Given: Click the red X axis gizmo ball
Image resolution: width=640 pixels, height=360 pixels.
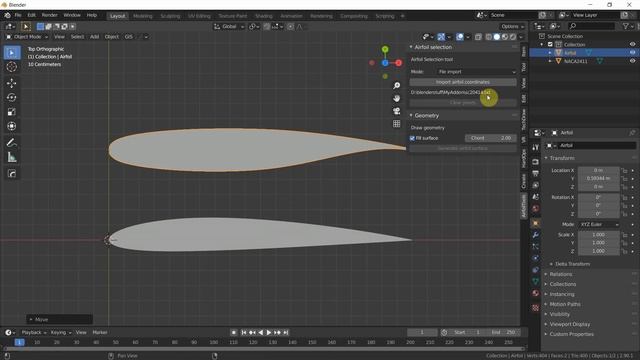Looking at the screenshot, I should (x=398, y=63).
